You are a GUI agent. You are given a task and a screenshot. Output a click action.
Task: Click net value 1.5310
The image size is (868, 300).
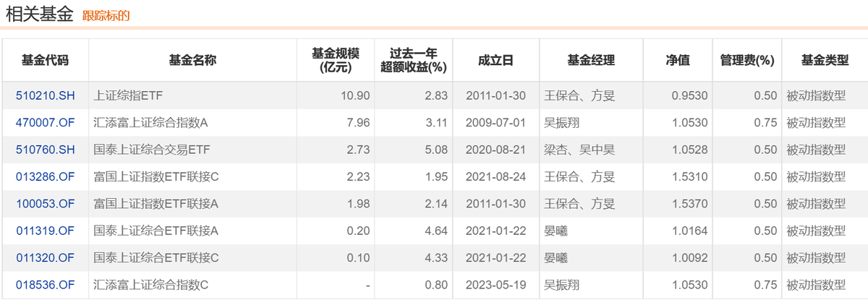click(692, 177)
